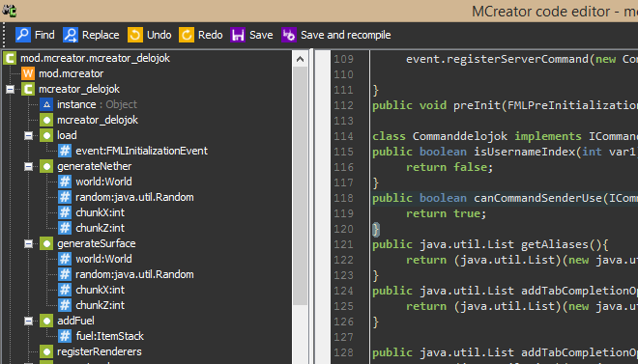Image resolution: width=638 pixels, height=364 pixels.
Task: Click 'getAliases' method name on line 121
Action: 555,244
